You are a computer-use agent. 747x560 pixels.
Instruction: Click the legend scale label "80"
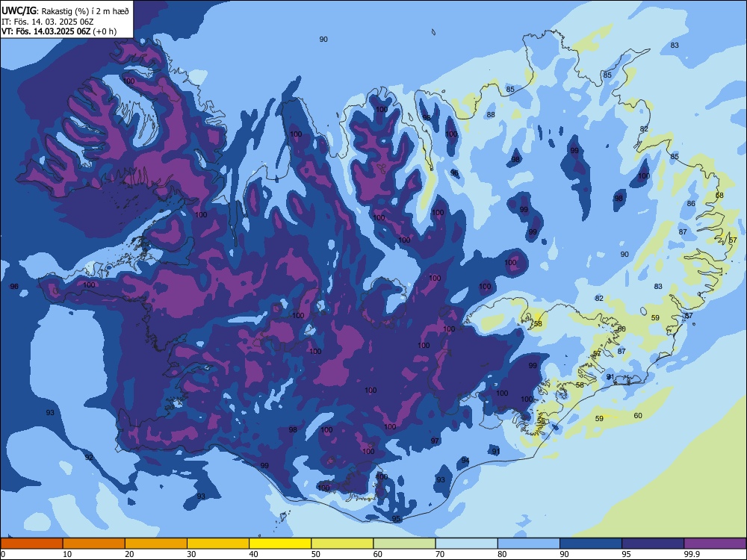[x=502, y=554]
